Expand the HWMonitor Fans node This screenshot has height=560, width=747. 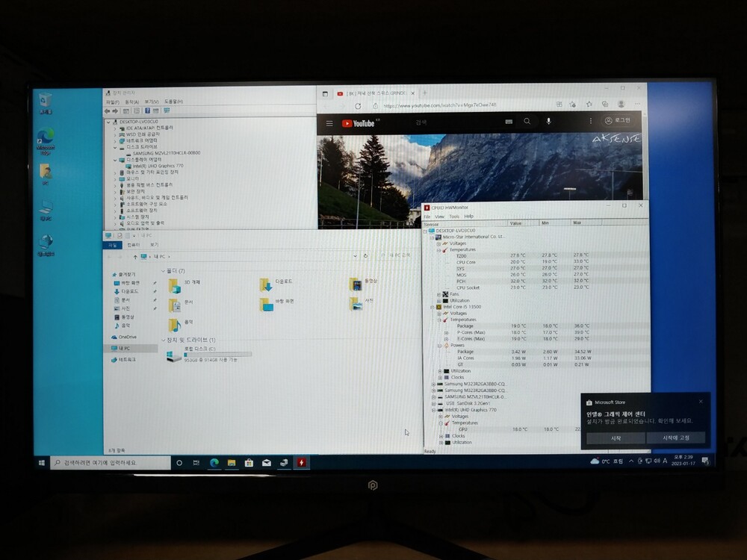coord(440,293)
